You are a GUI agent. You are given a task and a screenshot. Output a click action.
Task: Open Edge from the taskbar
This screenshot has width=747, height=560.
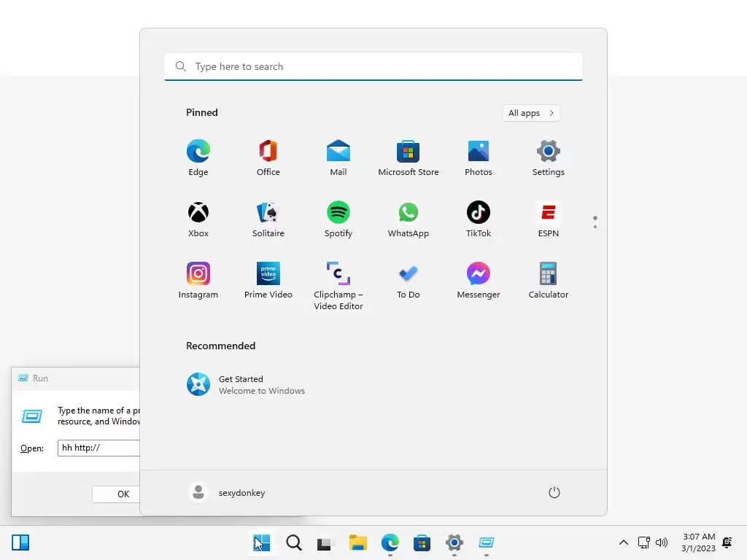(390, 542)
